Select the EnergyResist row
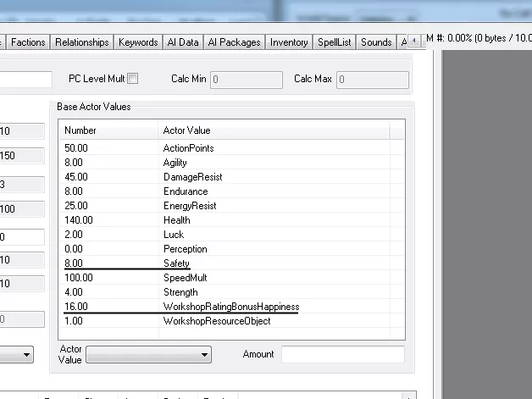Screen dimensions: 532x399 [x=232, y=206]
